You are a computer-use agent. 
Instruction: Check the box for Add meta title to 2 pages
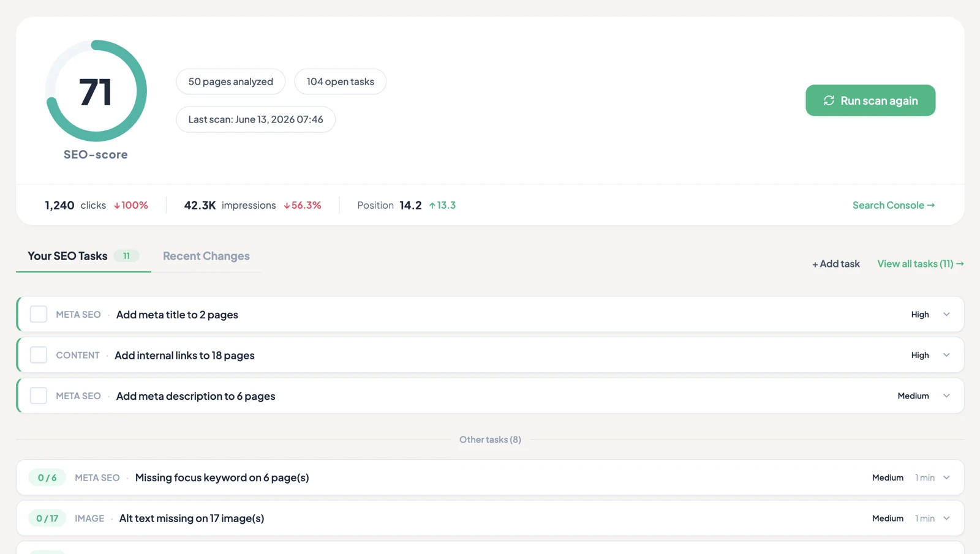(x=39, y=314)
